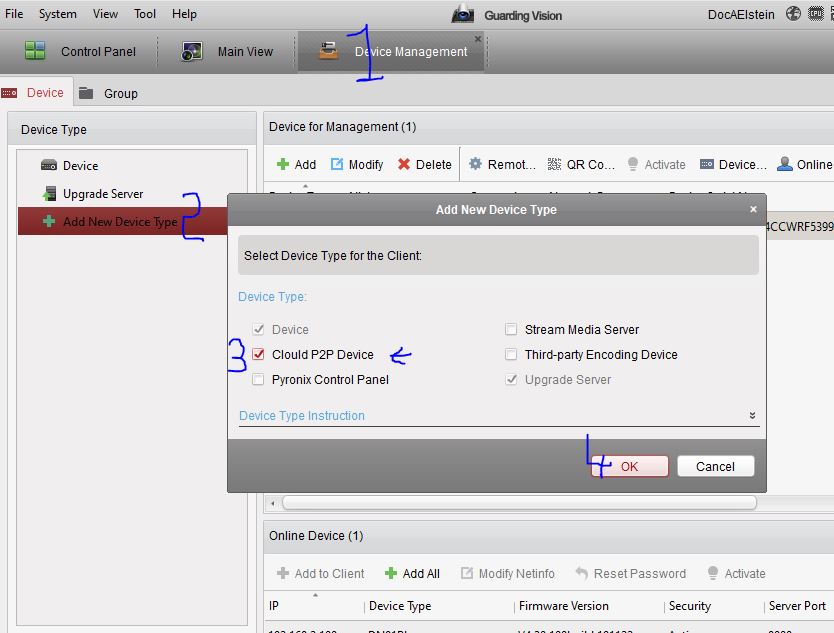Check Third-party Encoding Device option
The image size is (834, 633).
(511, 354)
